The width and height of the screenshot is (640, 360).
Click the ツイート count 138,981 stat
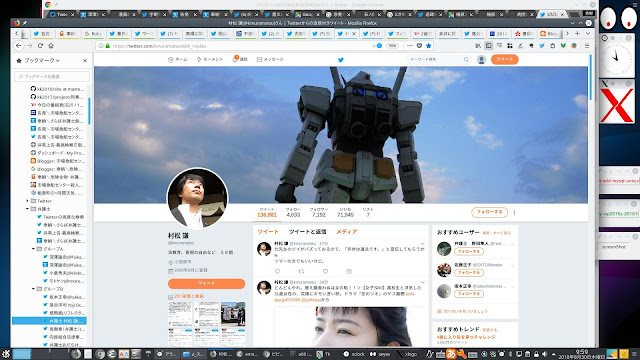(x=267, y=212)
